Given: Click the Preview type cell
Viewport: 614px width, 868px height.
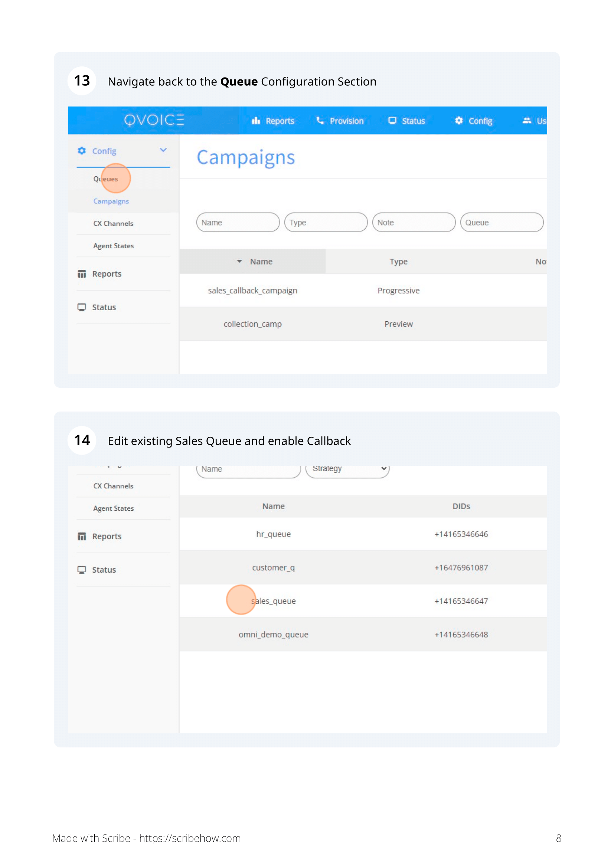Looking at the screenshot, I should click(398, 324).
